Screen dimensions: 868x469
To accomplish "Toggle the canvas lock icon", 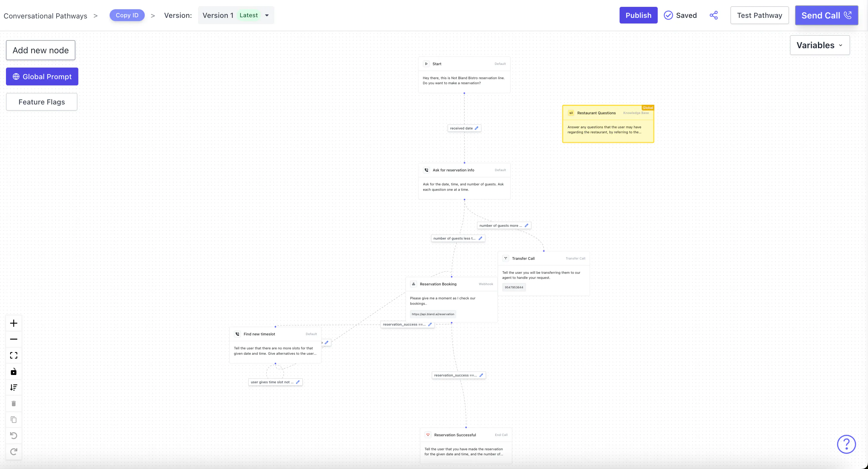I will 13,371.
